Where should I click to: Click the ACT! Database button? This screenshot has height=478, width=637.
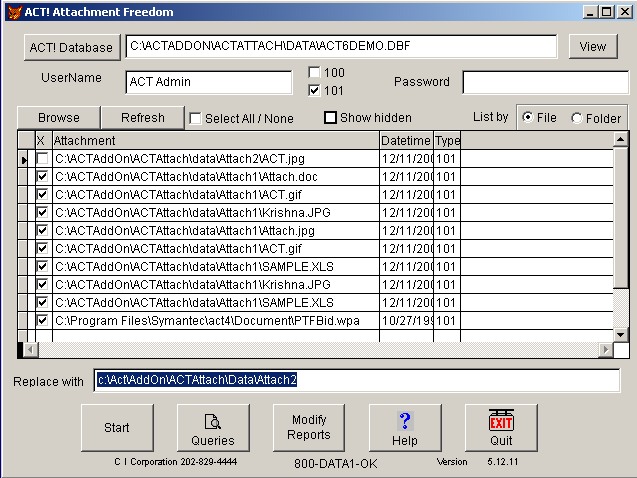point(72,48)
